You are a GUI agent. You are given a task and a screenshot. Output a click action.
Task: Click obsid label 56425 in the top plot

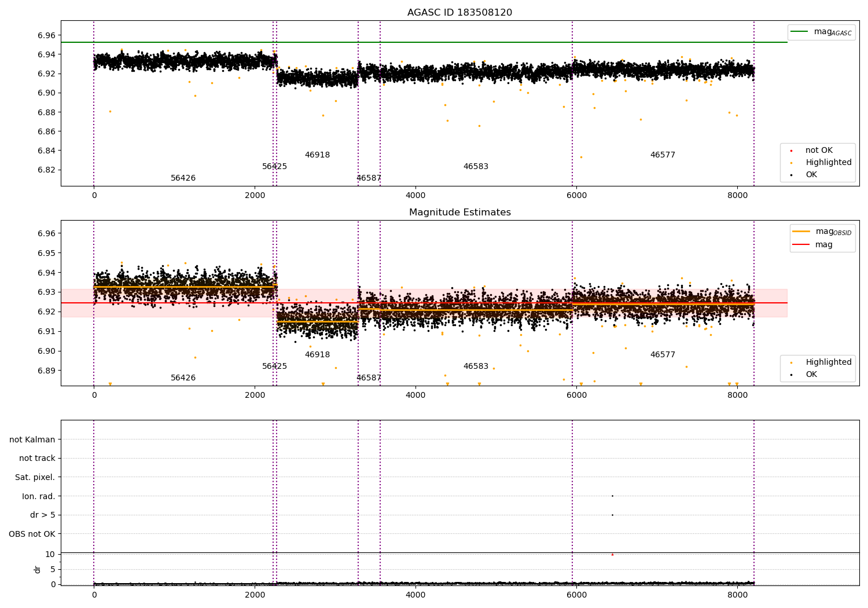tap(274, 167)
